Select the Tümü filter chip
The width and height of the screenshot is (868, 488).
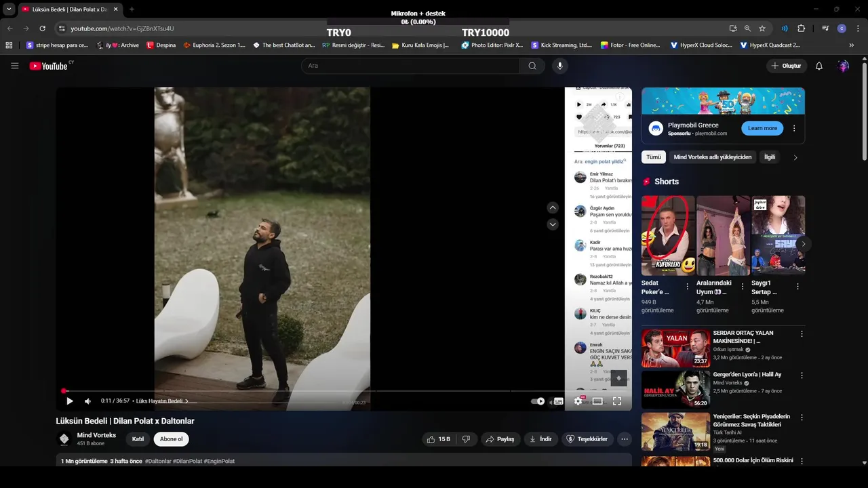653,157
